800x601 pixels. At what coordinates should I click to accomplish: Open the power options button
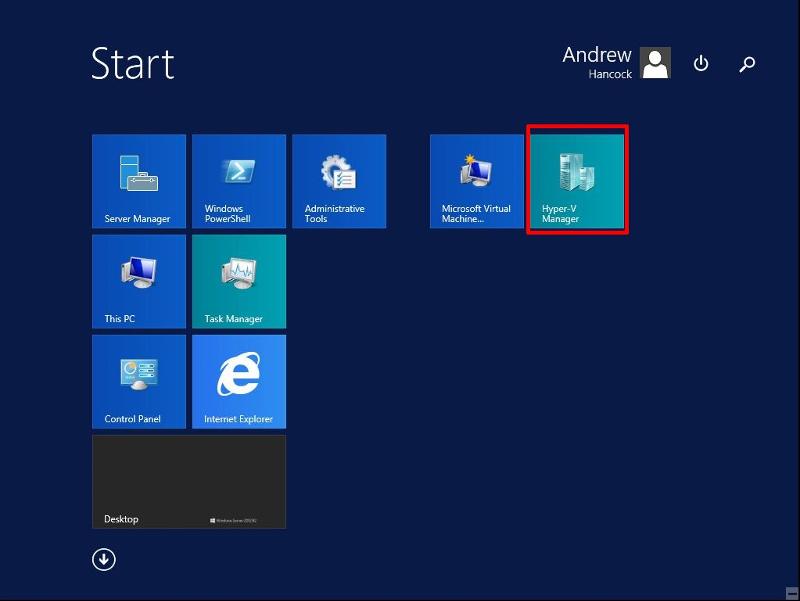[701, 64]
